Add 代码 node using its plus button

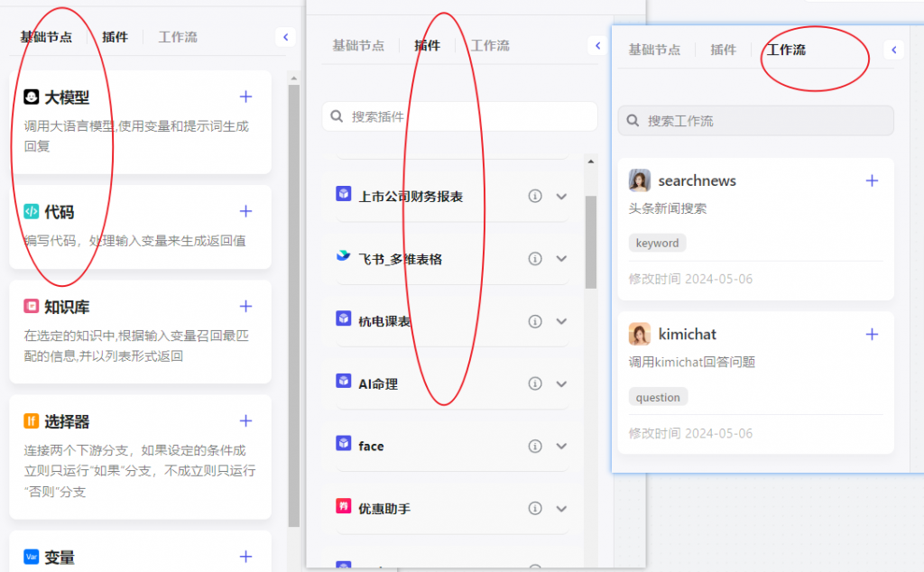[x=245, y=210]
